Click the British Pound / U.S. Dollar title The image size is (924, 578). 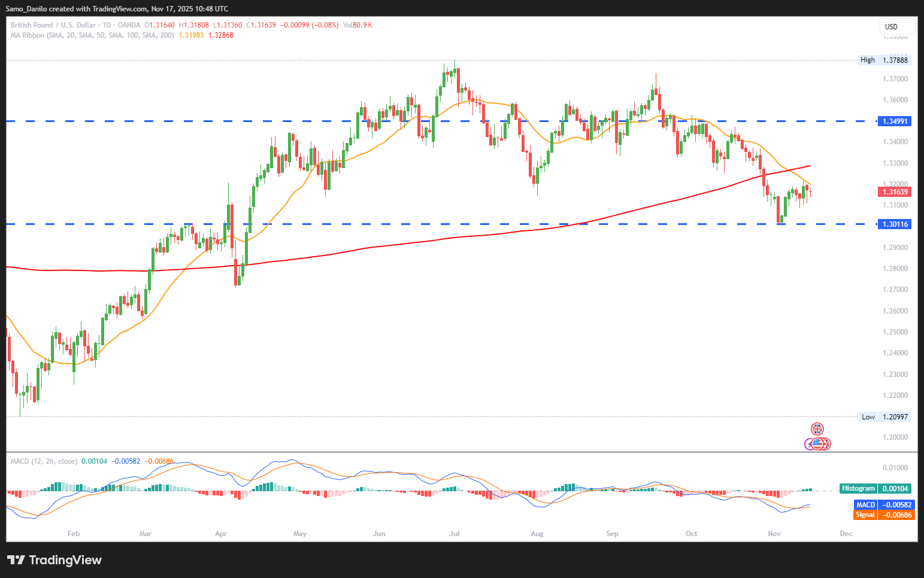pos(53,25)
